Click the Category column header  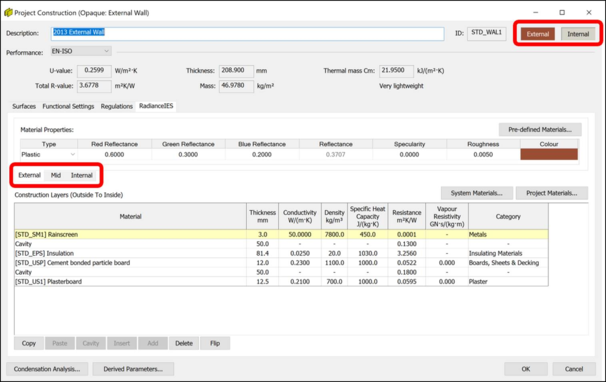pos(508,217)
